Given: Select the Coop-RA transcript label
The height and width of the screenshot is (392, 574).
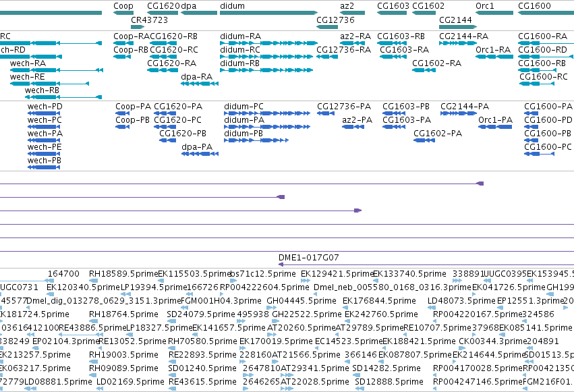Looking at the screenshot, I should pos(132,36).
